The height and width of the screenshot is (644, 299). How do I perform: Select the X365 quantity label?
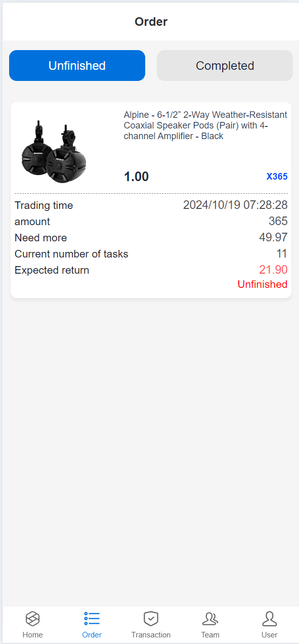coord(277,177)
